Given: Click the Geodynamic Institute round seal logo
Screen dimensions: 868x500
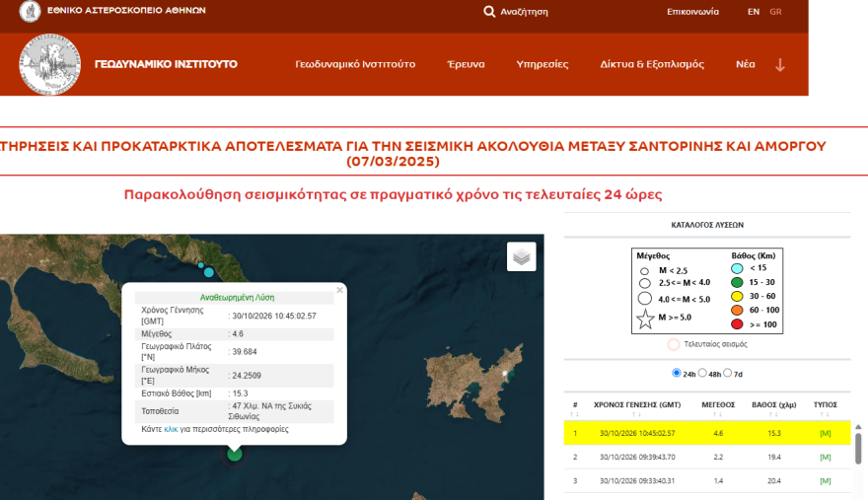Looking at the screenshot, I should pos(50,64).
